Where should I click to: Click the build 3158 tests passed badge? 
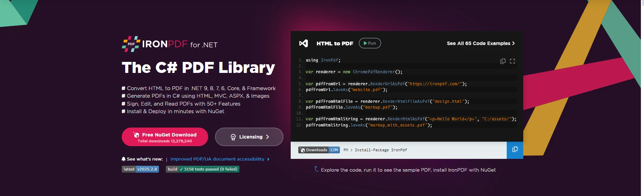tap(202, 169)
